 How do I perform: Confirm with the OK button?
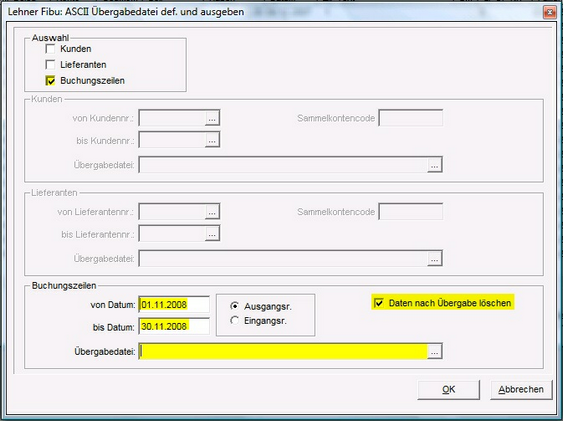click(448, 390)
